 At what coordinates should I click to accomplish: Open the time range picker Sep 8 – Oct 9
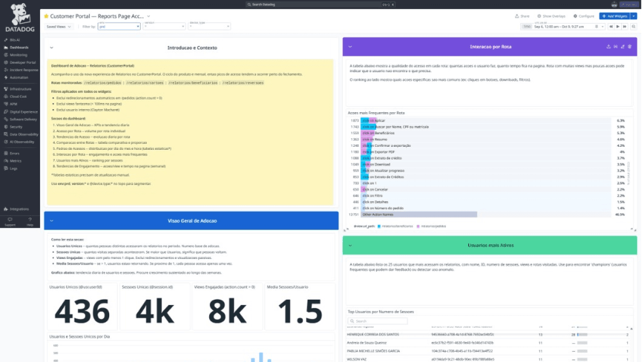pyautogui.click(x=563, y=26)
